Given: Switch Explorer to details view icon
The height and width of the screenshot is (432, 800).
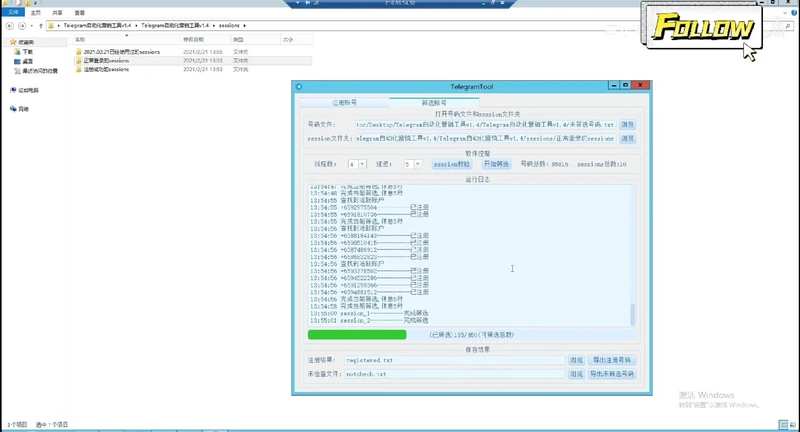Looking at the screenshot, I should pyautogui.click(x=783, y=424).
